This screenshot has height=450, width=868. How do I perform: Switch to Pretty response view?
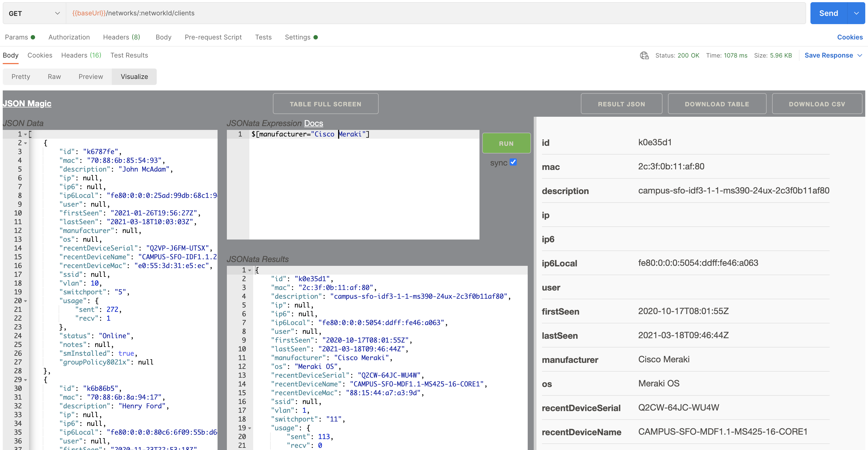[21, 76]
